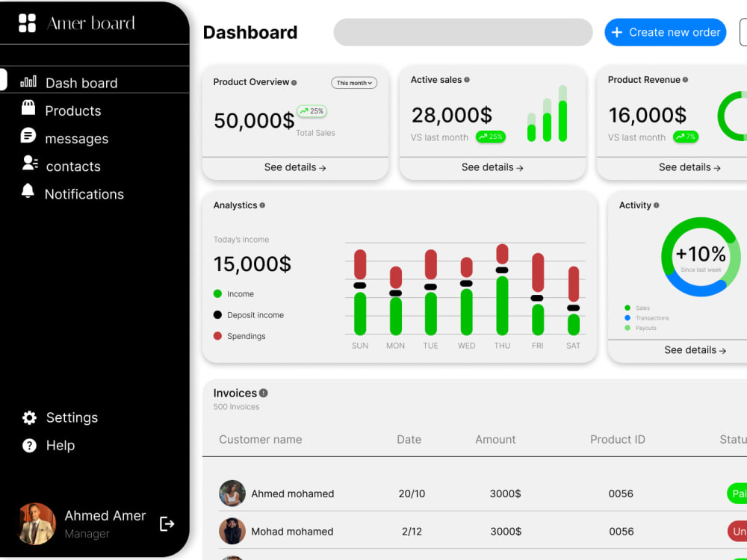Click the black Deposit income legend dot
This screenshot has width=747, height=560.
(217, 315)
